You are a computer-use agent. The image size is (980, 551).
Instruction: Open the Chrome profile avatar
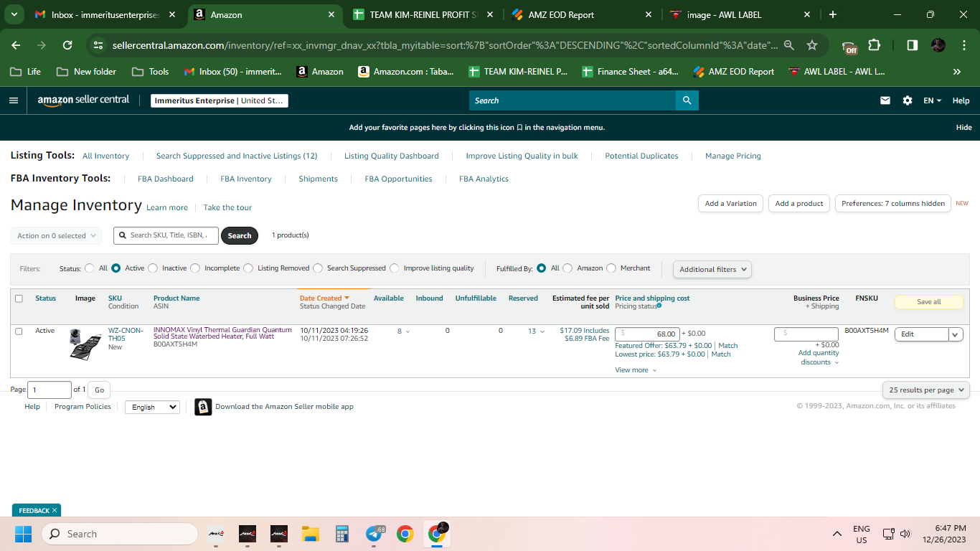(x=938, y=45)
